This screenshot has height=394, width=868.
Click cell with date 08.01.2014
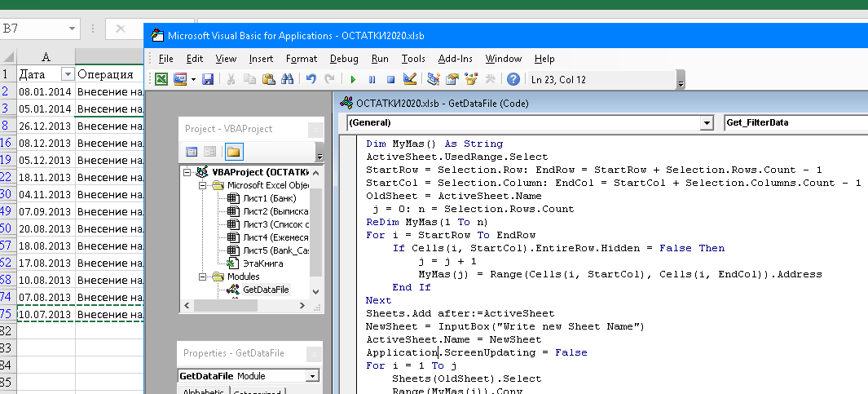coord(46,91)
